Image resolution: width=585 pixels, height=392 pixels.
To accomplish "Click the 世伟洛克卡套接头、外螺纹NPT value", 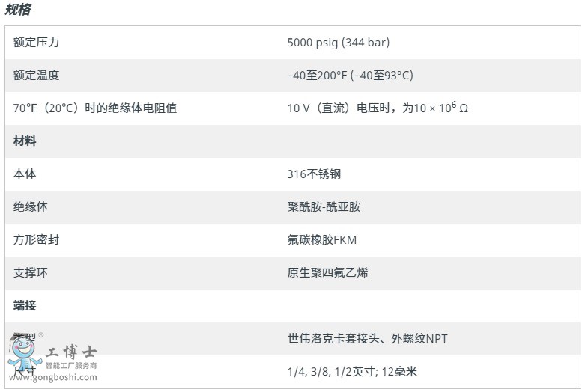I will coord(367,339).
